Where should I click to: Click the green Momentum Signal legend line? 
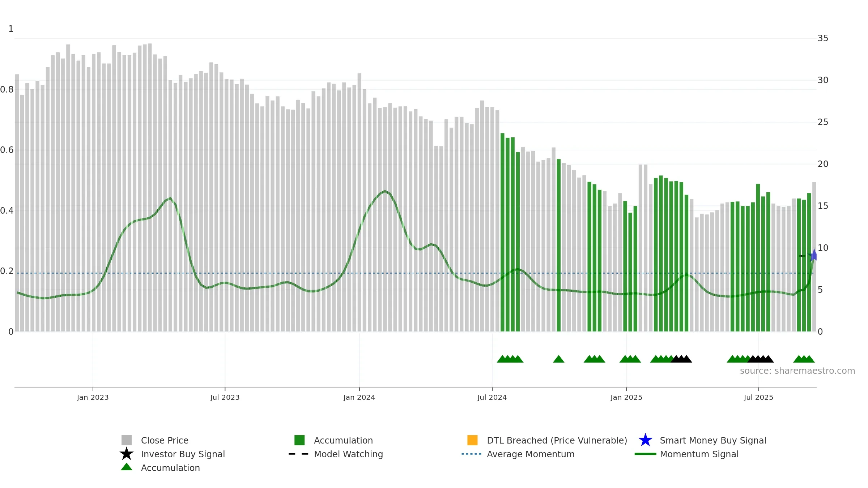click(645, 454)
